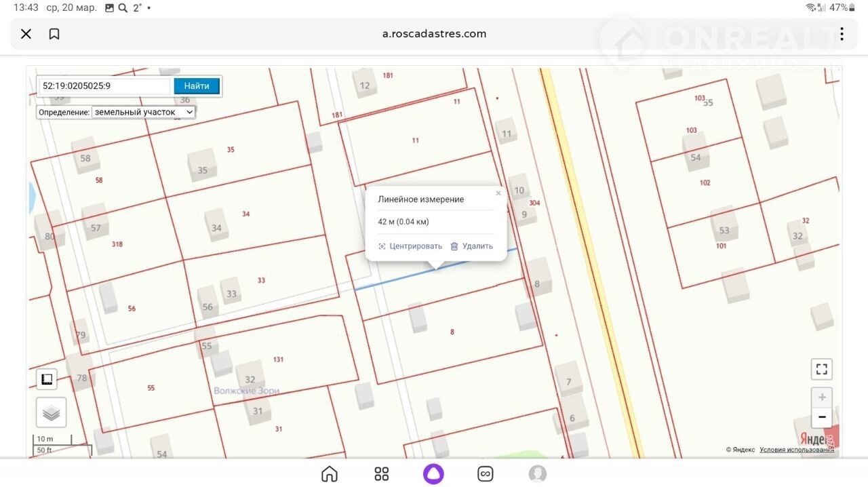Tap the a.roscadastres.com address bar
868x487 pixels.
tap(434, 34)
